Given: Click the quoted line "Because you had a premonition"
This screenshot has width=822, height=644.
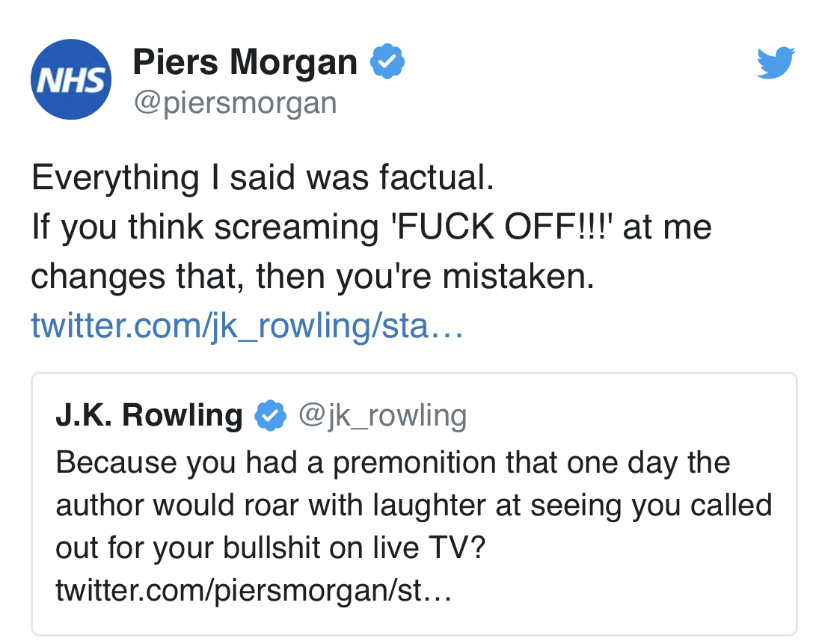Looking at the screenshot, I should (393, 462).
